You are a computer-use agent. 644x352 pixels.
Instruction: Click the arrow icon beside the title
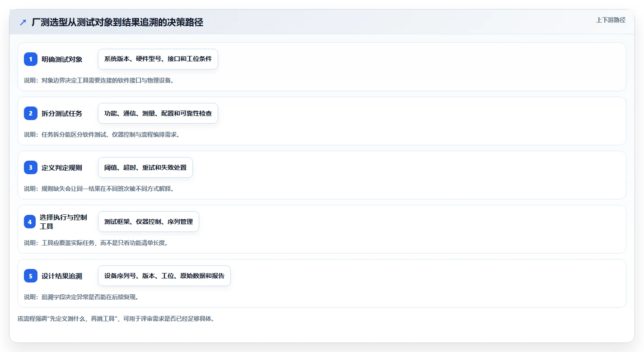point(23,23)
